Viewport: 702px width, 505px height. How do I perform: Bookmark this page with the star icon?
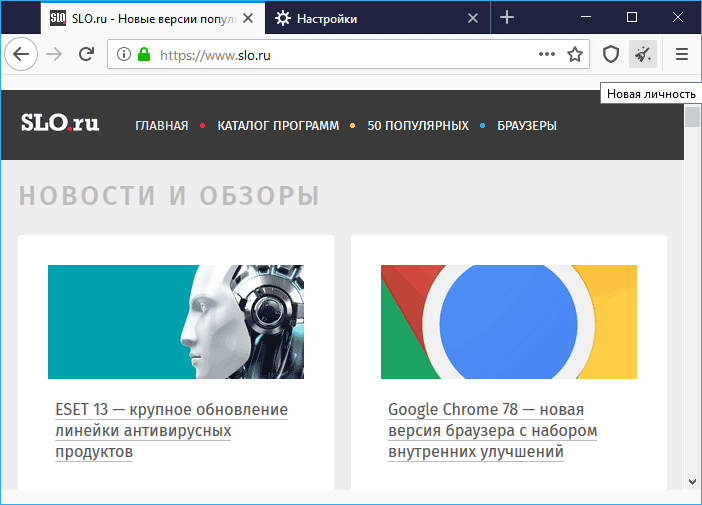click(x=575, y=54)
